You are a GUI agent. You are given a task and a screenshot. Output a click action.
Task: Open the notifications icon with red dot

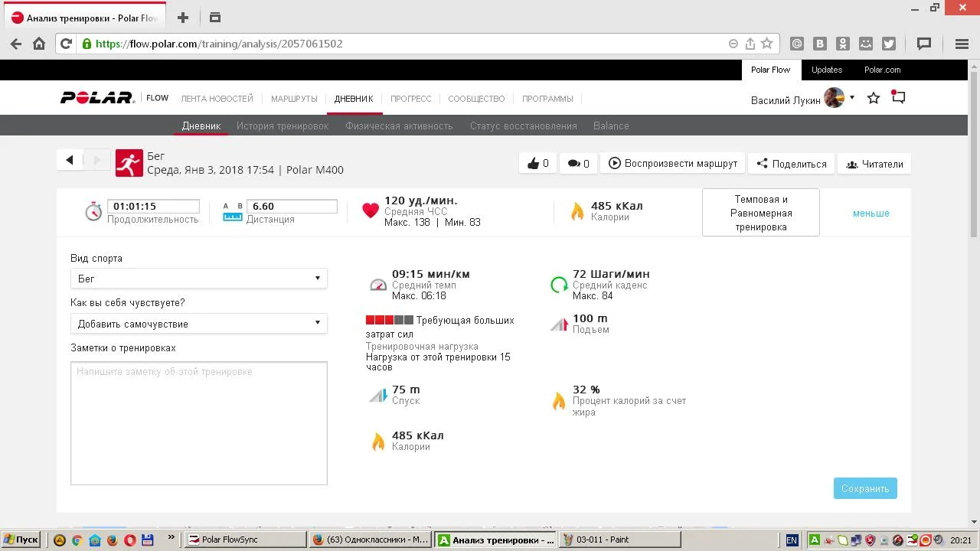tap(898, 98)
